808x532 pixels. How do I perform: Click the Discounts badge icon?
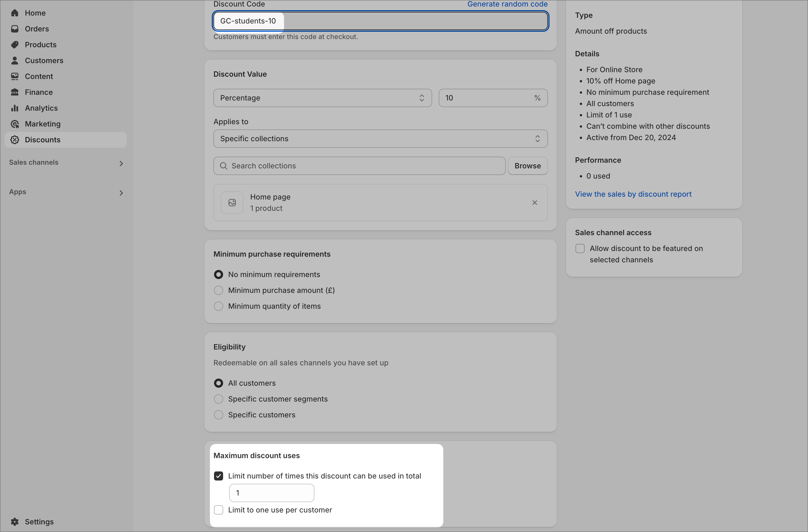(x=15, y=140)
